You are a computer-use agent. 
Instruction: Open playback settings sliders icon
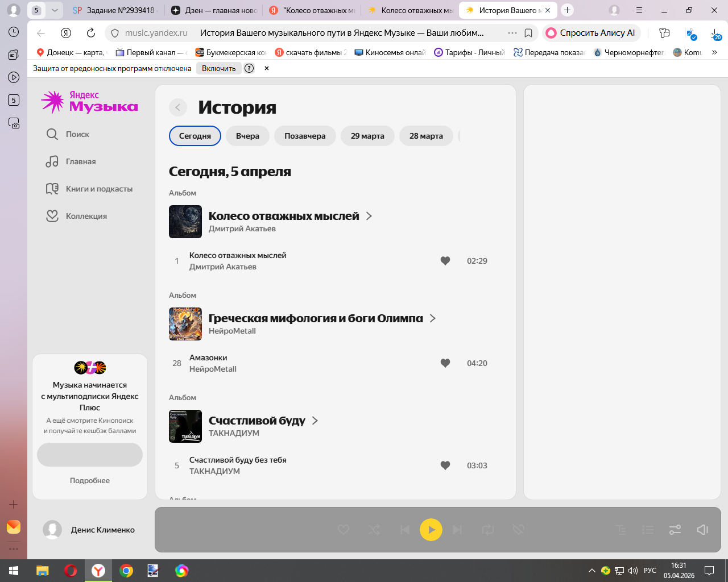point(675,530)
